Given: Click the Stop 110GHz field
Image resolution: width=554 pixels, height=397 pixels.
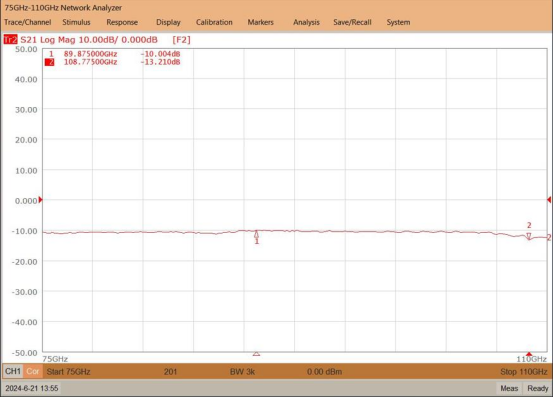Looking at the screenshot, I should tap(524, 372).
